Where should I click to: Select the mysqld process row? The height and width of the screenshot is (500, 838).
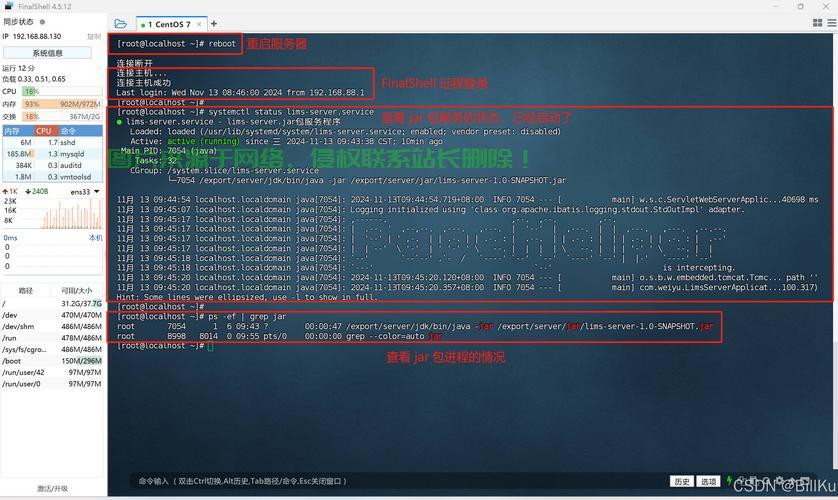tap(52, 154)
